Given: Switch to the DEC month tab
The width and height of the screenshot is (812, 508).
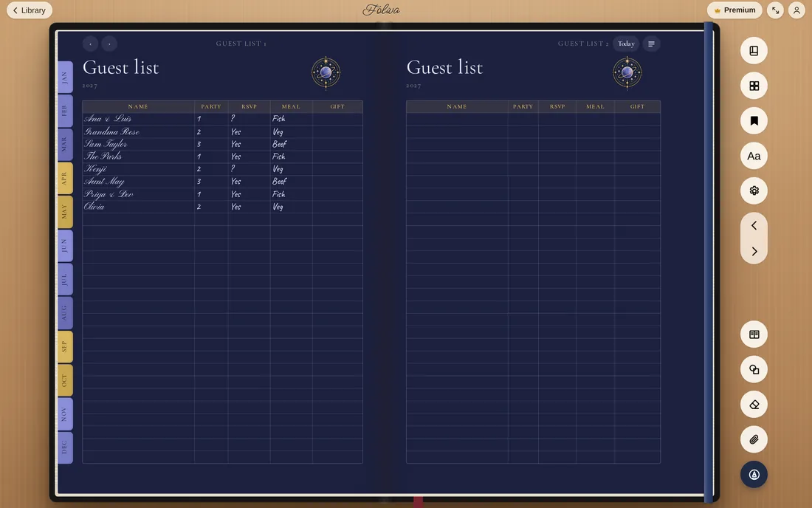Looking at the screenshot, I should tap(65, 447).
